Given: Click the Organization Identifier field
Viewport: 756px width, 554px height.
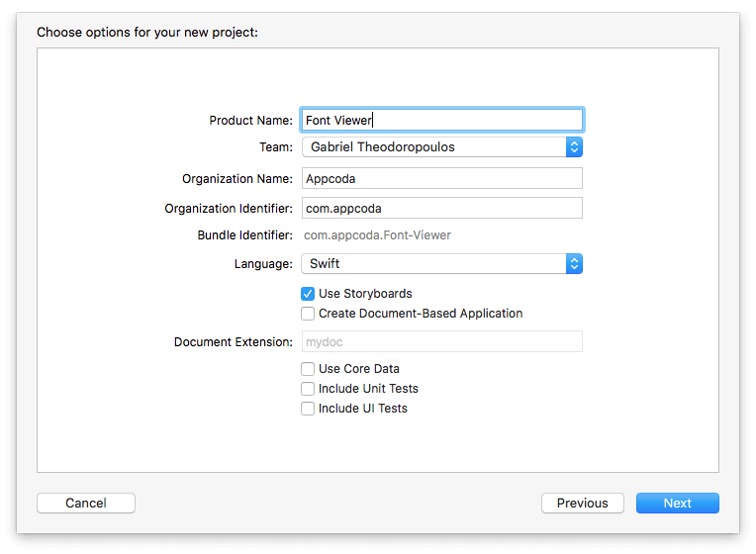Looking at the screenshot, I should [x=441, y=209].
